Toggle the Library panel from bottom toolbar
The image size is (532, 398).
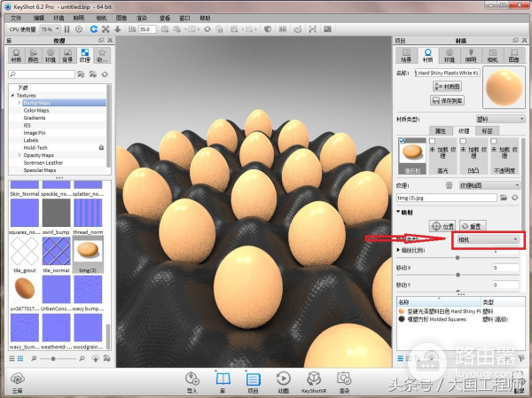click(223, 382)
